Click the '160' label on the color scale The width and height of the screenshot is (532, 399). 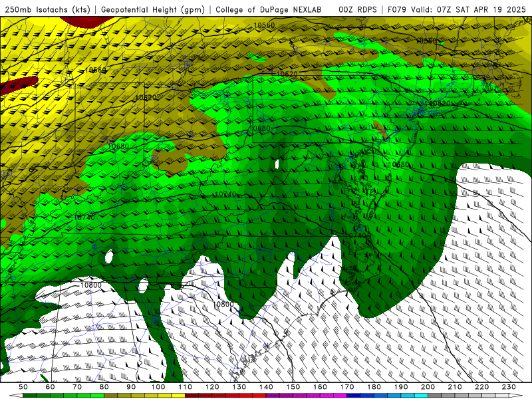320,387
